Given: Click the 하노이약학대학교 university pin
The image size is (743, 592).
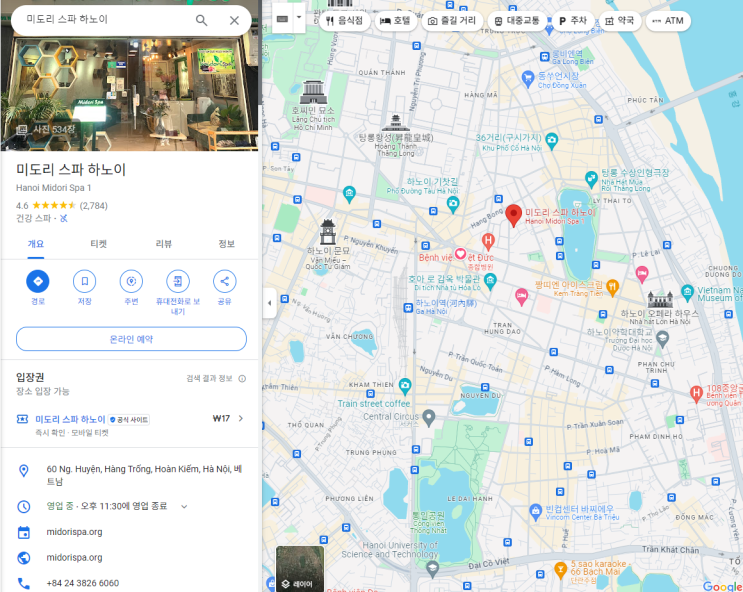Looking at the screenshot, I should [x=662, y=338].
